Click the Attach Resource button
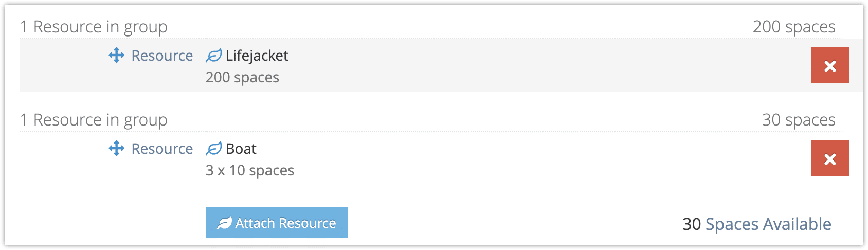Viewport: 868px width, 250px height. 277,223
